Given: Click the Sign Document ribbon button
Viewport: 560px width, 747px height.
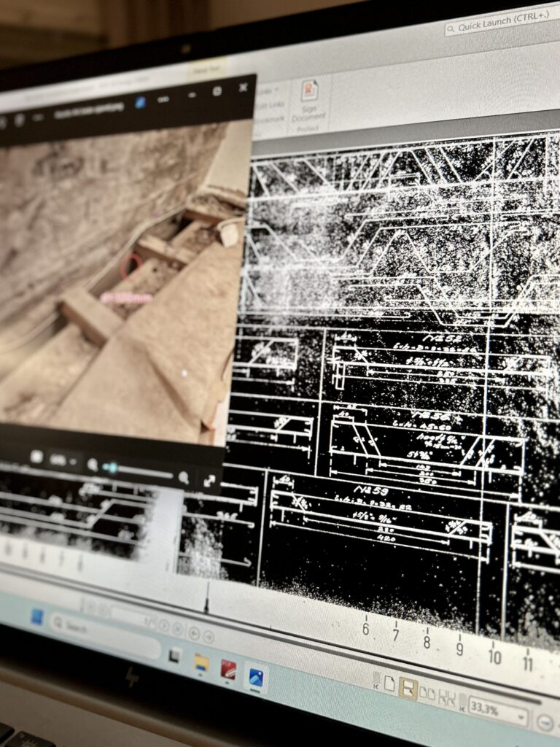Looking at the screenshot, I should tap(309, 102).
